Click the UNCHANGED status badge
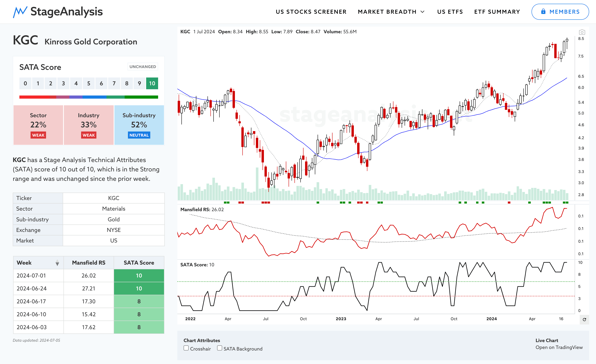 click(143, 67)
